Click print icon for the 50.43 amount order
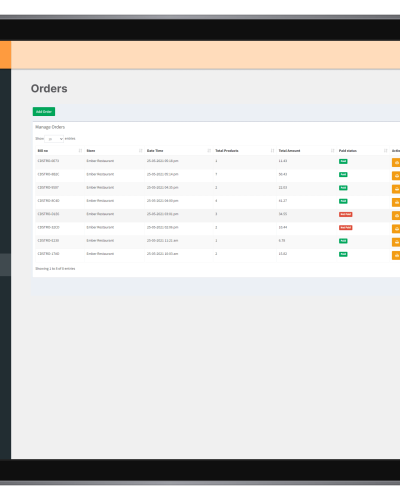This screenshot has height=500, width=400. [x=396, y=176]
